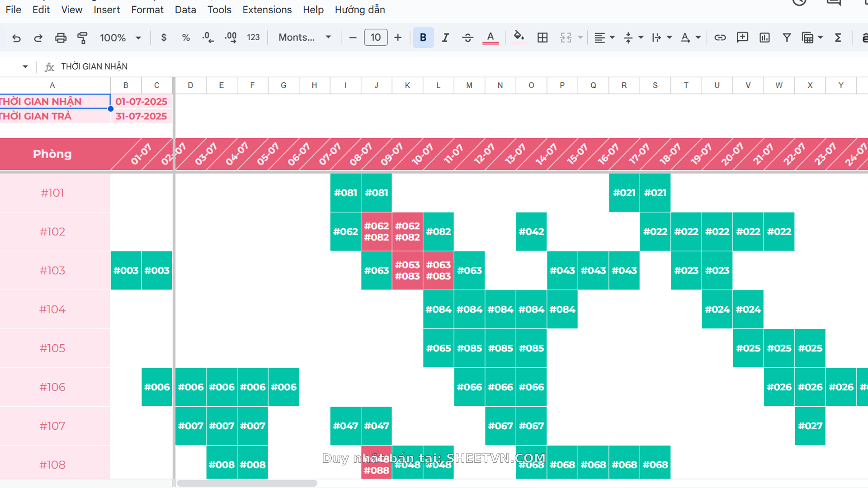The width and height of the screenshot is (868, 488).
Task: Click the Format as currency button
Action: (x=164, y=38)
